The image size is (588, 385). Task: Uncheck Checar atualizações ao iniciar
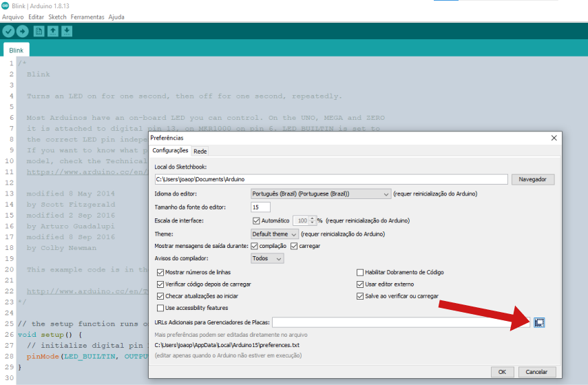point(160,296)
